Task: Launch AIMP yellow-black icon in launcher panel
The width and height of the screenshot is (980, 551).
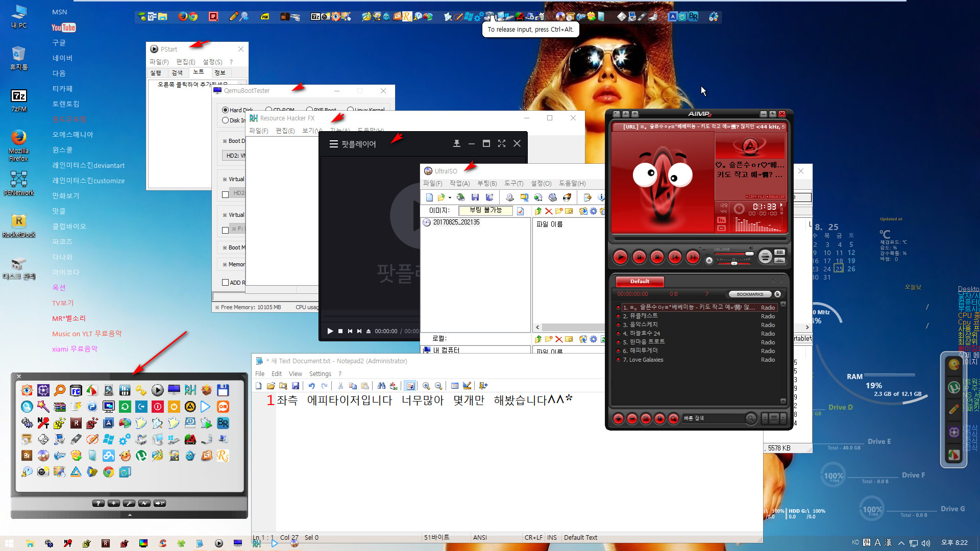Action: tap(190, 407)
